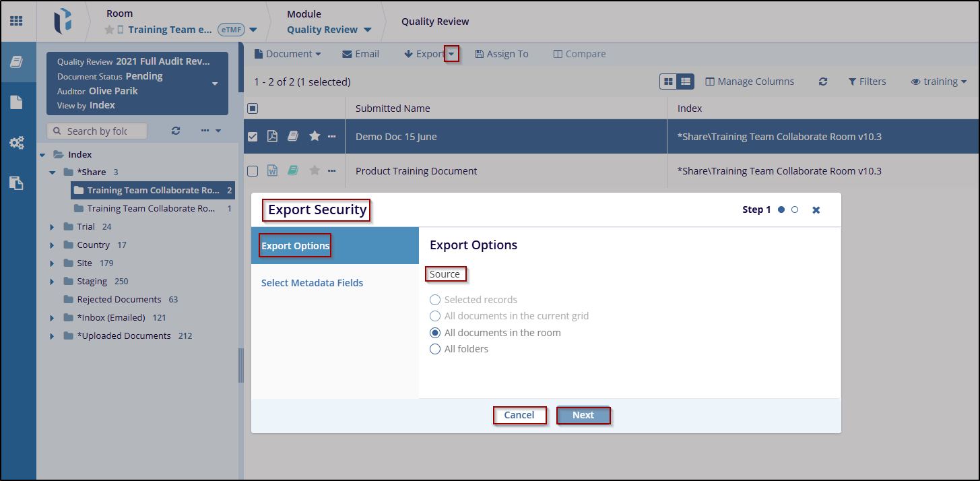Cancel the Export Security dialog
The width and height of the screenshot is (980, 481).
coord(519,415)
